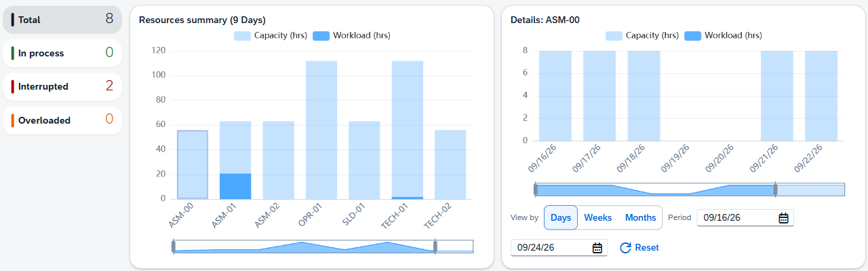
Task: Select the TECH-02 capacity bar
Action: 450,164
